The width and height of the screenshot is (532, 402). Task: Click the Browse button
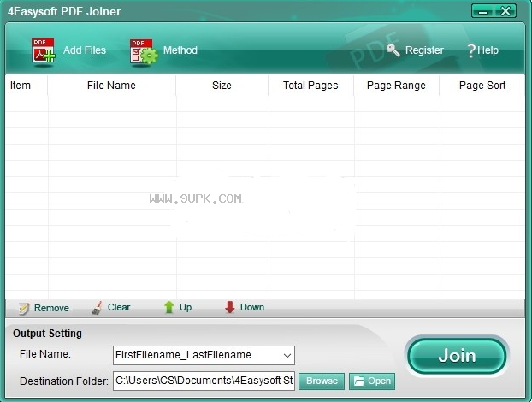(x=322, y=381)
